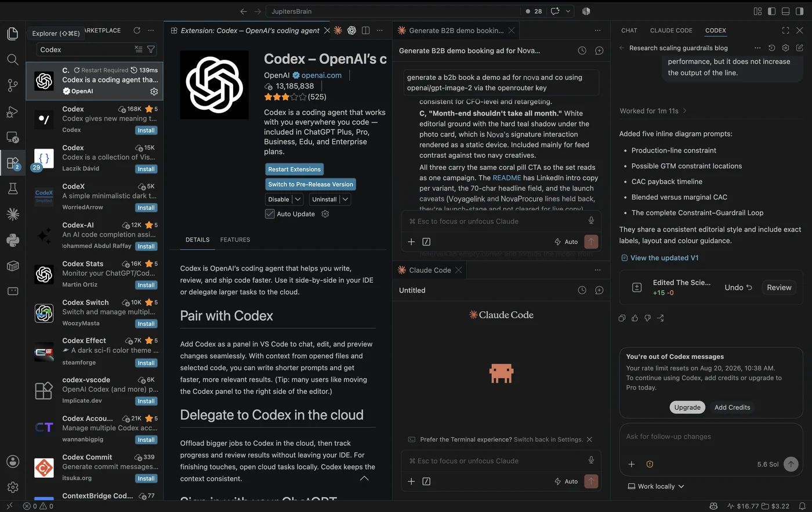Open session history in Untitled Claude panel
812x512 pixels.
(x=582, y=290)
